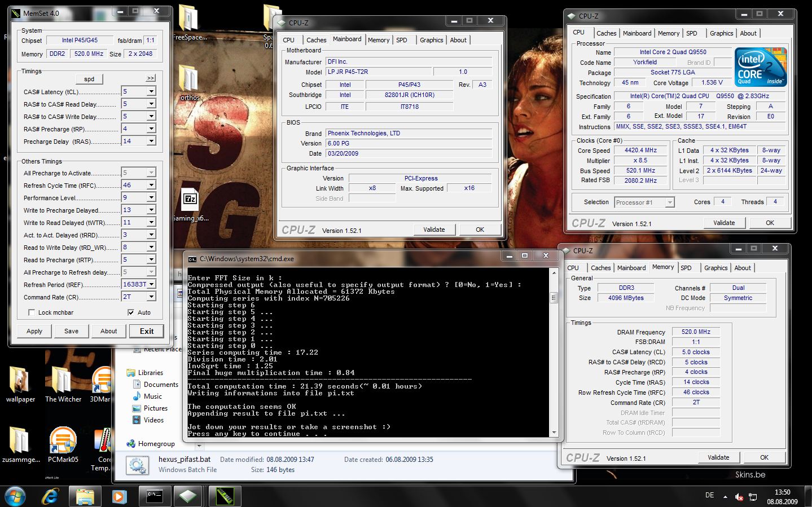Viewport: 812px width, 507px height.
Task: Show hidden tray icons arrow
Action: pyautogui.click(x=725, y=496)
